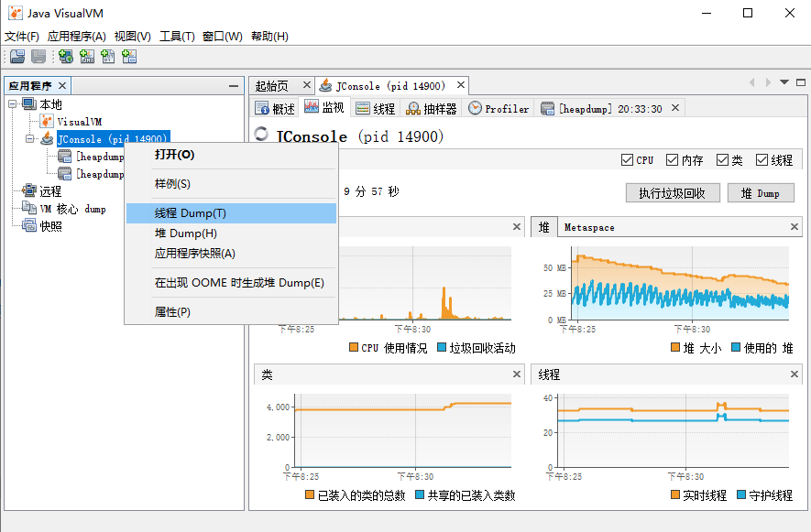Close the heapdump 20:33:30 subtab
Screen dimensions: 811x532
pyautogui.click(x=675, y=107)
